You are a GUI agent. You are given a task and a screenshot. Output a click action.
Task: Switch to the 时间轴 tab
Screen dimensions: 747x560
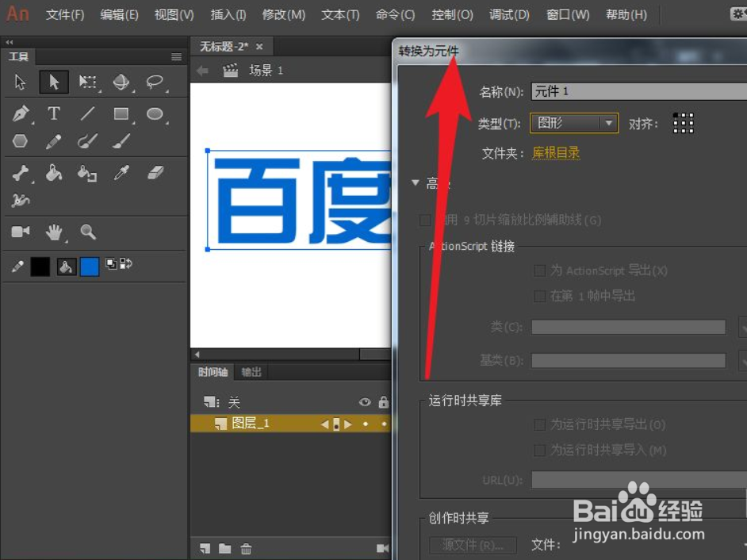click(x=213, y=372)
